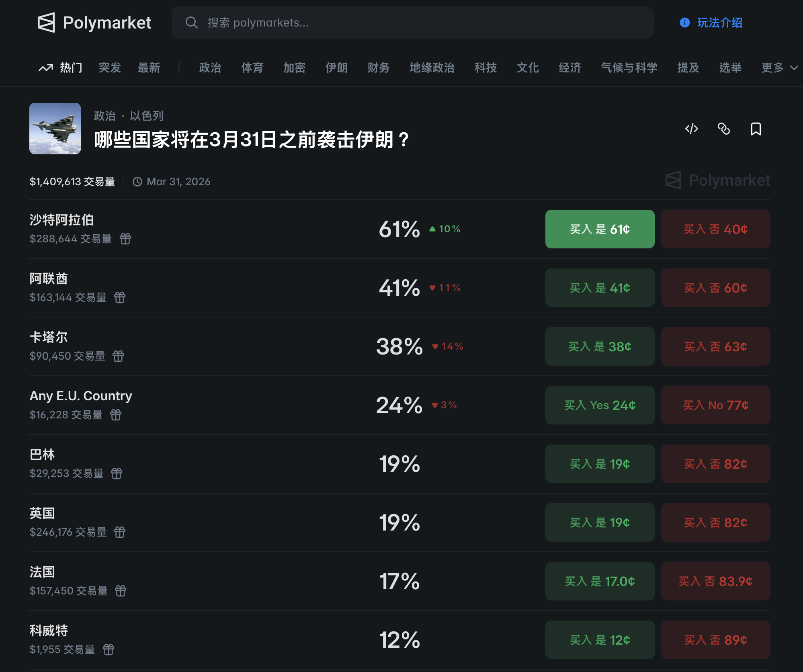803x672 pixels.
Task: Click the blue info icon for 玩法介绍
Action: (684, 23)
